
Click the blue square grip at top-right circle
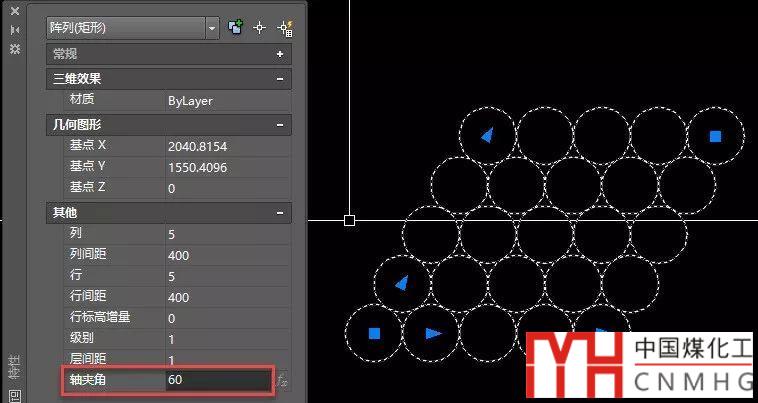[715, 136]
